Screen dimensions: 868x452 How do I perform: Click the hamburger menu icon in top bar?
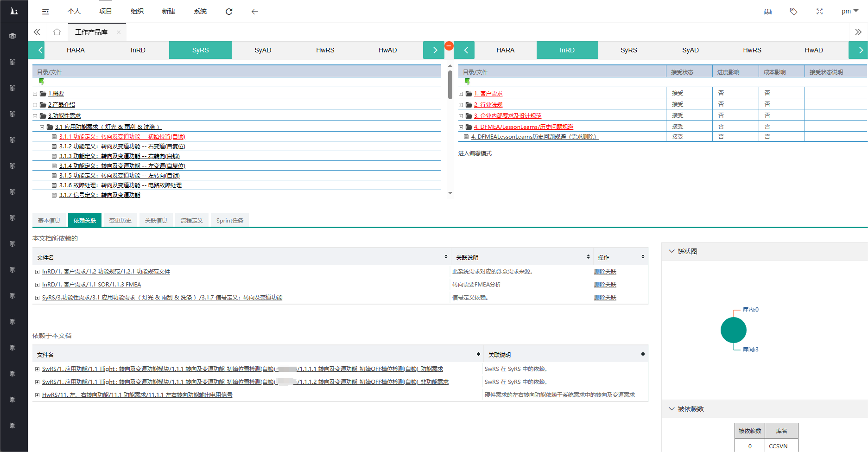pyautogui.click(x=45, y=12)
